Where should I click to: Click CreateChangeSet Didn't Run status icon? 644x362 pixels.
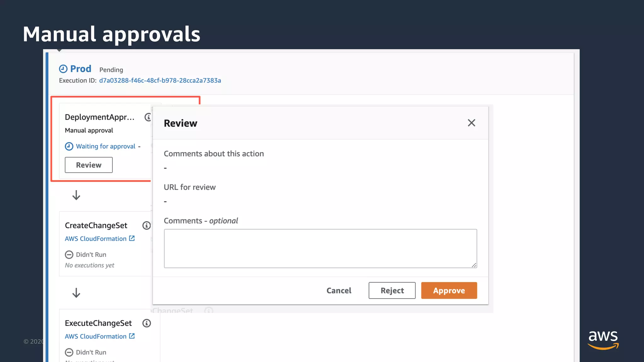[69, 255]
